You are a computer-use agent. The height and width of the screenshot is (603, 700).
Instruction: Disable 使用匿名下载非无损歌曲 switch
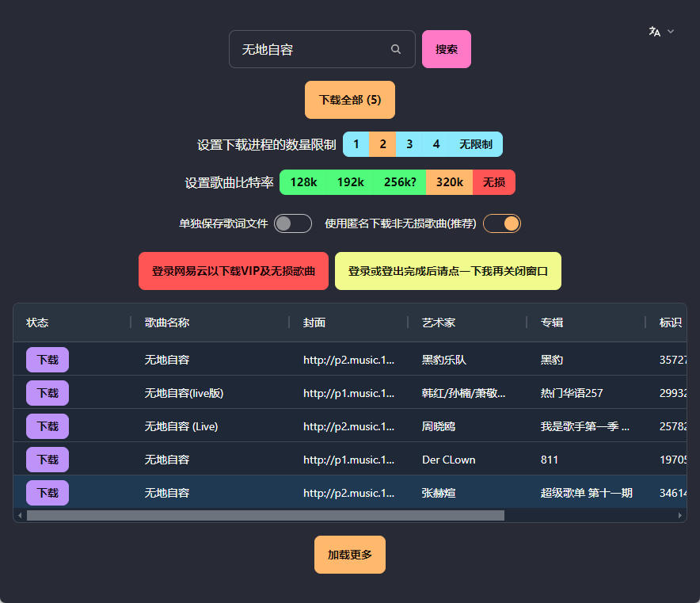(x=502, y=223)
